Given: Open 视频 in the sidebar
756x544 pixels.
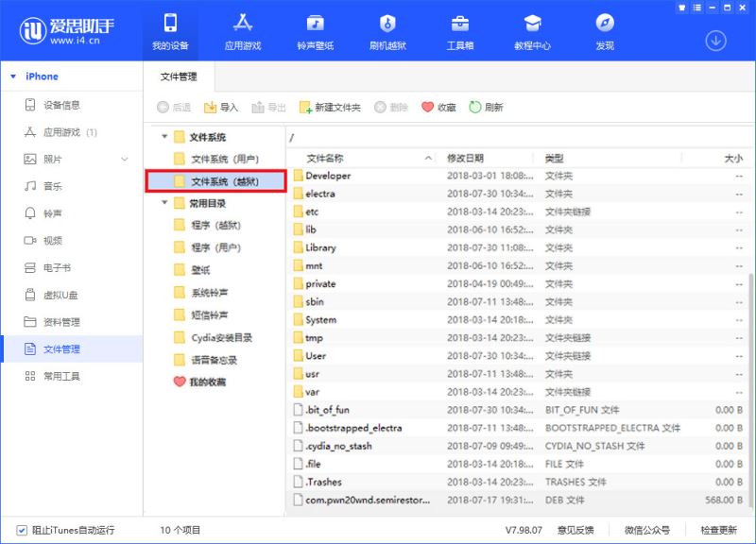Looking at the screenshot, I should click(73, 241).
